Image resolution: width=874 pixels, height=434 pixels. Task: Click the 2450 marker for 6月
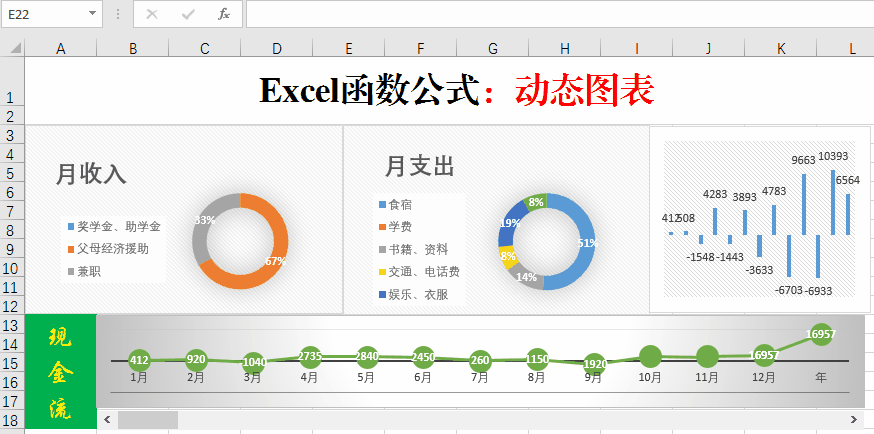point(423,358)
